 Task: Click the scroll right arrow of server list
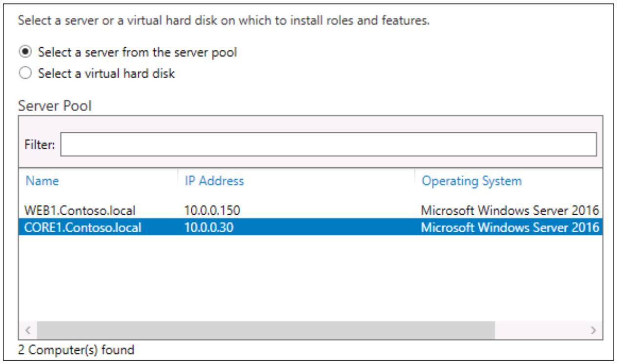[x=594, y=330]
